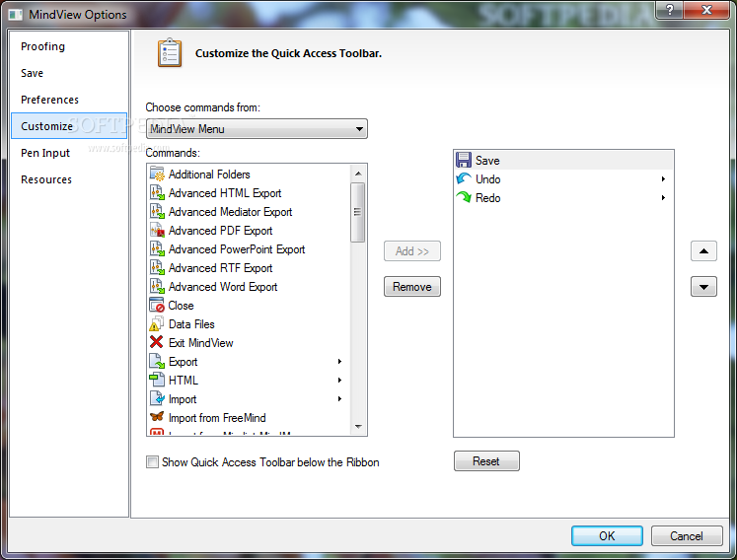Move selected command up
This screenshot has width=737, height=560.
pyautogui.click(x=703, y=250)
